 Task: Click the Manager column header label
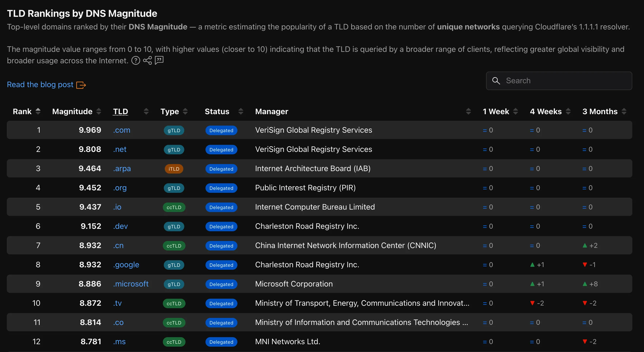272,111
